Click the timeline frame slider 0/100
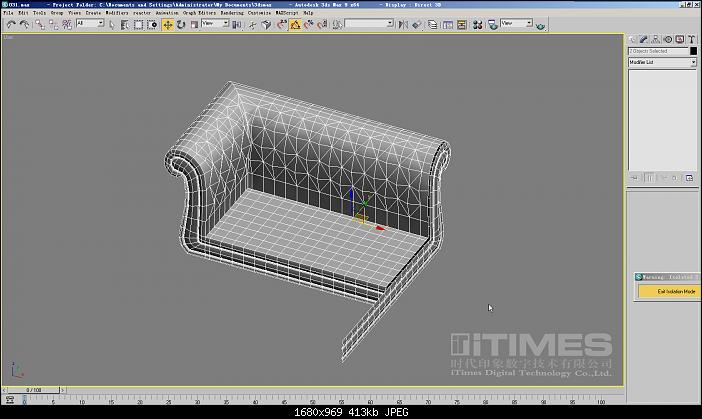Screen dimensions: 702x419 coord(34,390)
